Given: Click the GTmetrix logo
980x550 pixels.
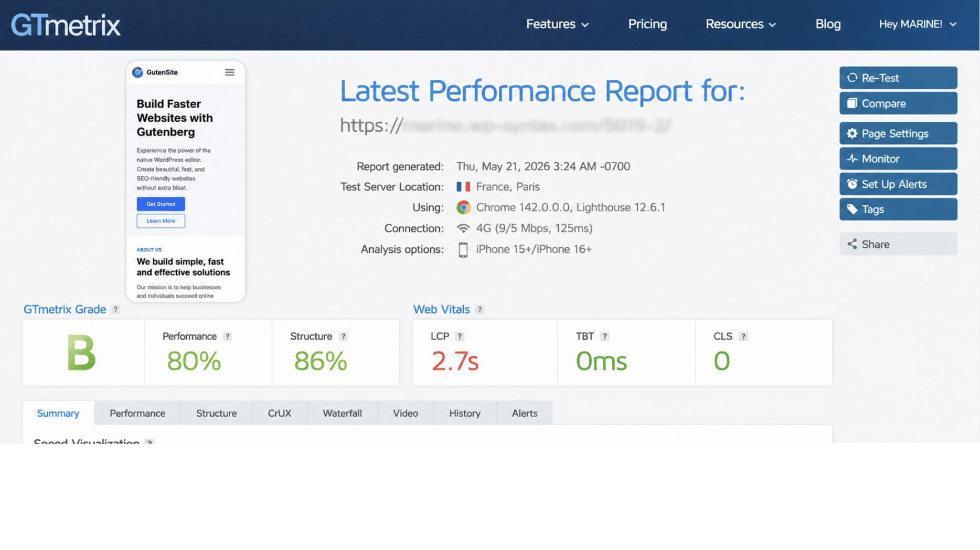Looking at the screenshot, I should [66, 25].
